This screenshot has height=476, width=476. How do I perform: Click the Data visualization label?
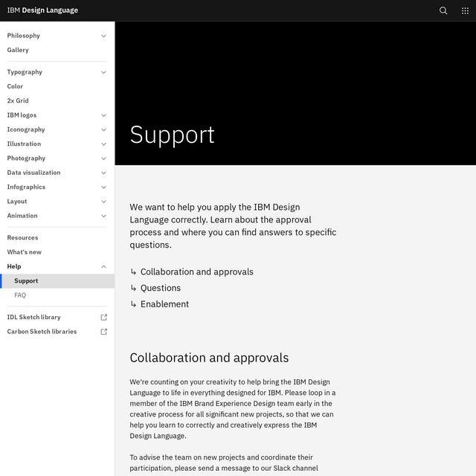pos(33,173)
